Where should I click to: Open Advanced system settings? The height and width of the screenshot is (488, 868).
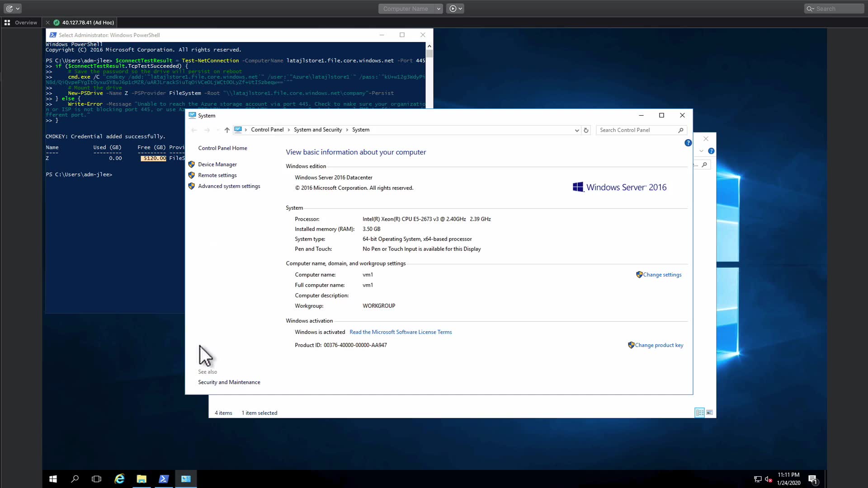pos(229,186)
